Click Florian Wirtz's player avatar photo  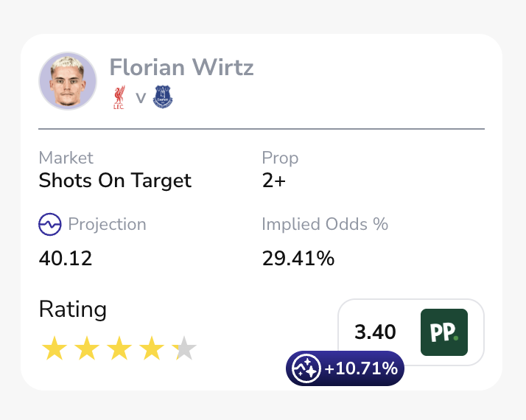[68, 81]
